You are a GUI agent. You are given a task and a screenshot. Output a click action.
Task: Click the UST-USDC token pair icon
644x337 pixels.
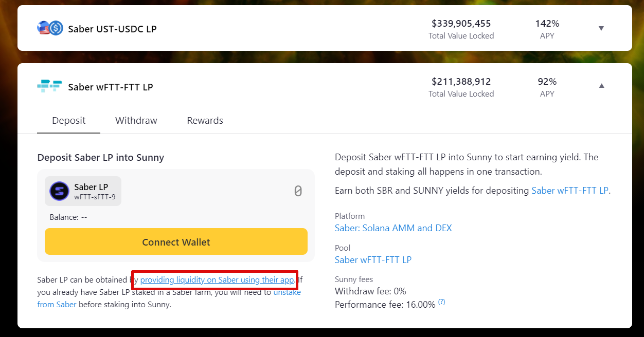tap(50, 28)
